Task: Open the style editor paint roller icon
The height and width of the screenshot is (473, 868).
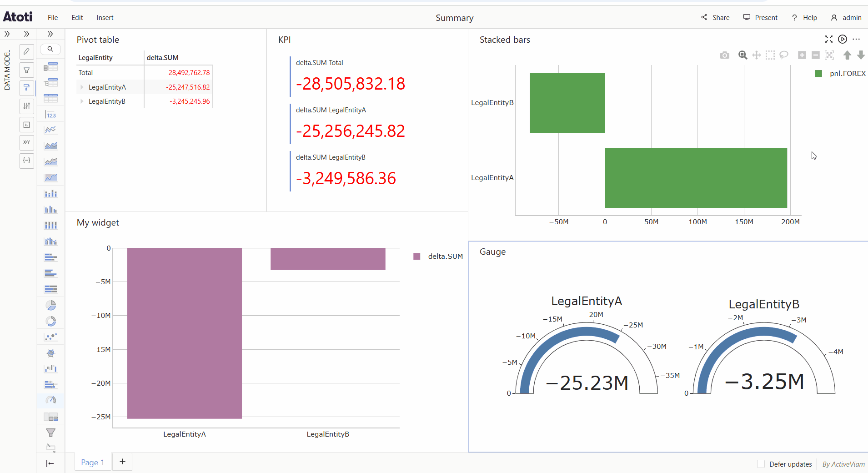Action: point(27,87)
